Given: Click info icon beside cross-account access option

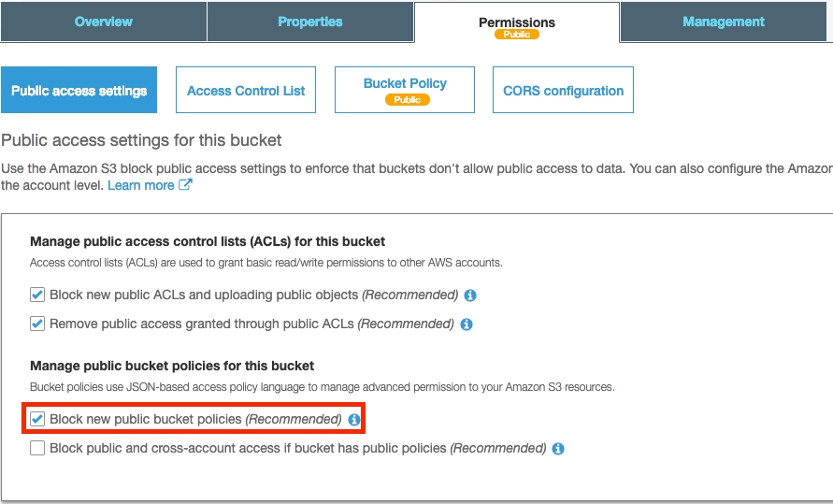Looking at the screenshot, I should 558,449.
